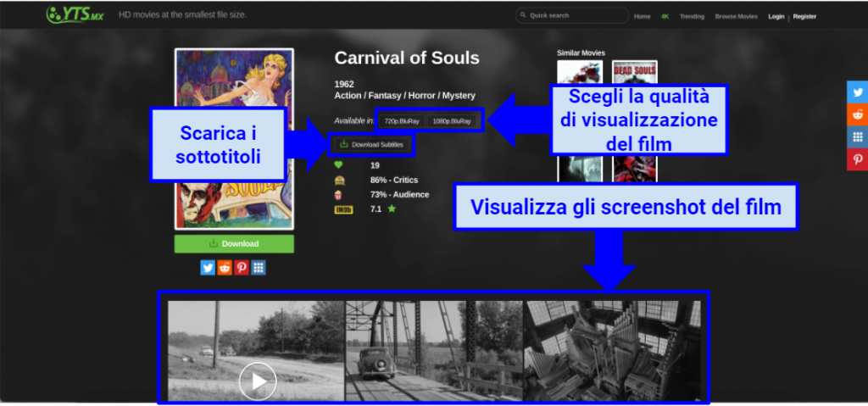Click the Register link
This screenshot has height=406, width=868.
pyautogui.click(x=804, y=17)
